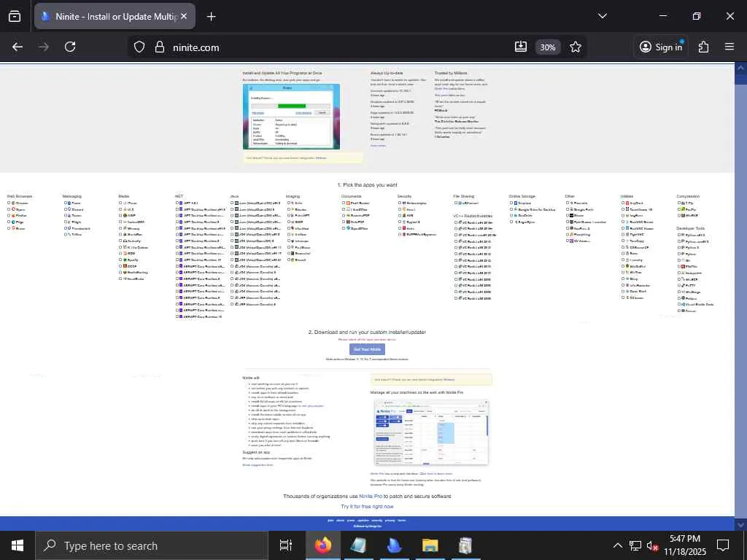The height and width of the screenshot is (560, 747).
Task: Click the AnyDesk icon under Utilities
Action: pyautogui.click(x=627, y=203)
